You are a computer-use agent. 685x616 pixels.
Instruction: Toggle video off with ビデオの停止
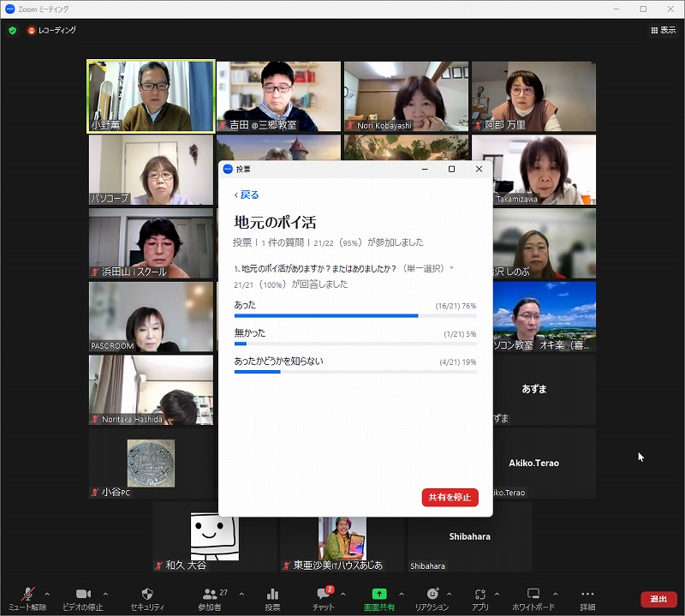(83, 594)
